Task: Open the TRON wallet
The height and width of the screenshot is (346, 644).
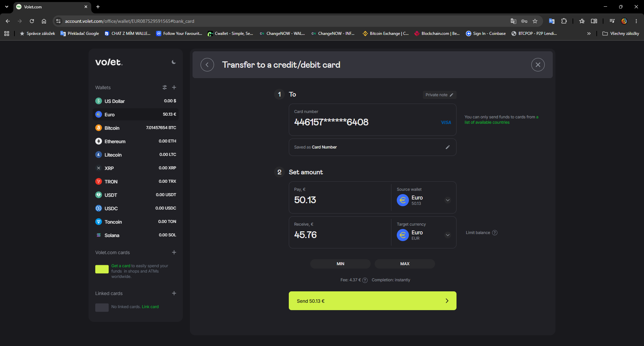Action: pos(136,181)
